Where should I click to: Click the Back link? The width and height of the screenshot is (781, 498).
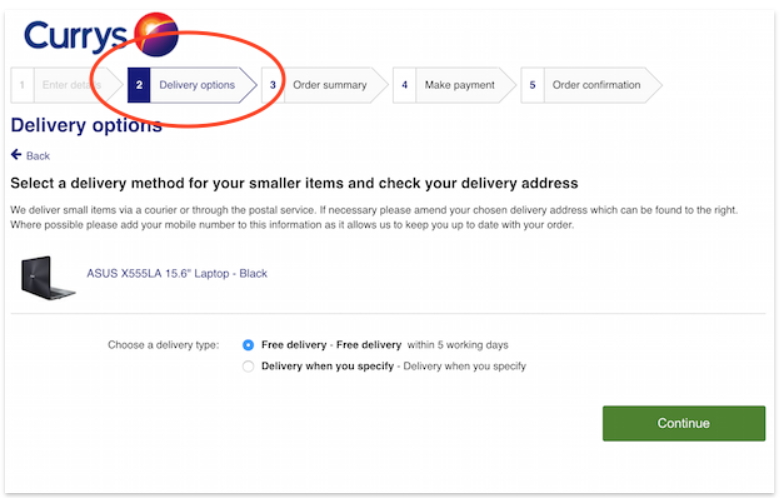click(x=38, y=156)
